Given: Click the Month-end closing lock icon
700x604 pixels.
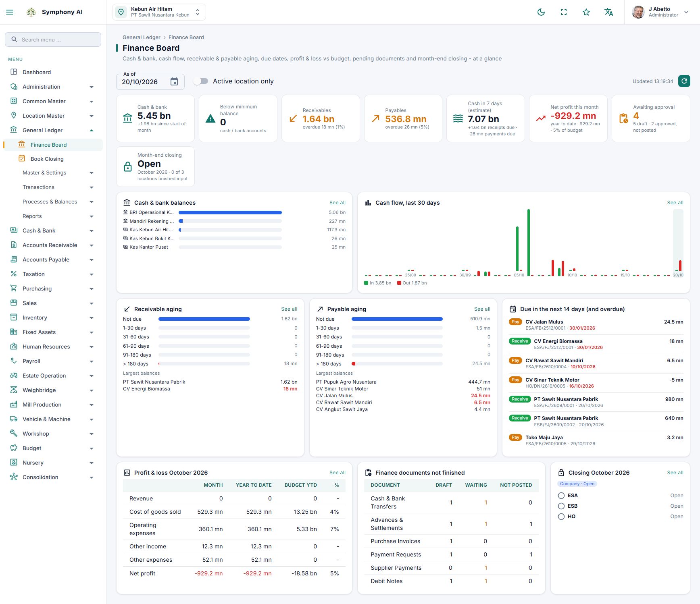Looking at the screenshot, I should [x=128, y=166].
